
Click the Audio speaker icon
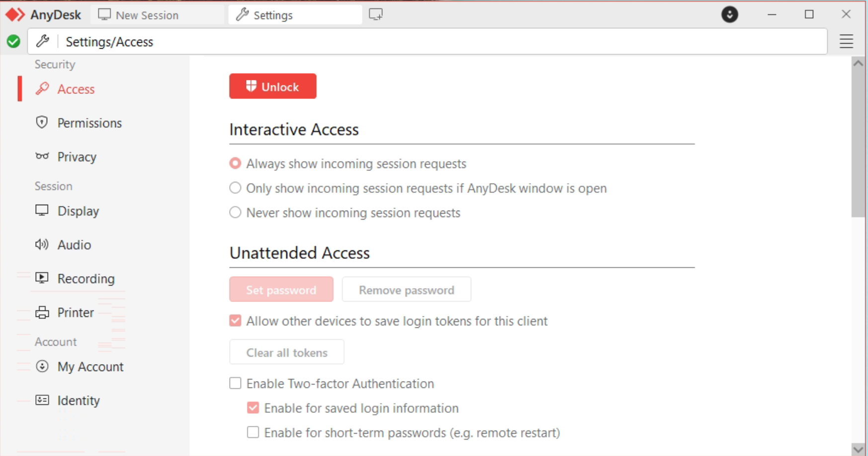42,244
